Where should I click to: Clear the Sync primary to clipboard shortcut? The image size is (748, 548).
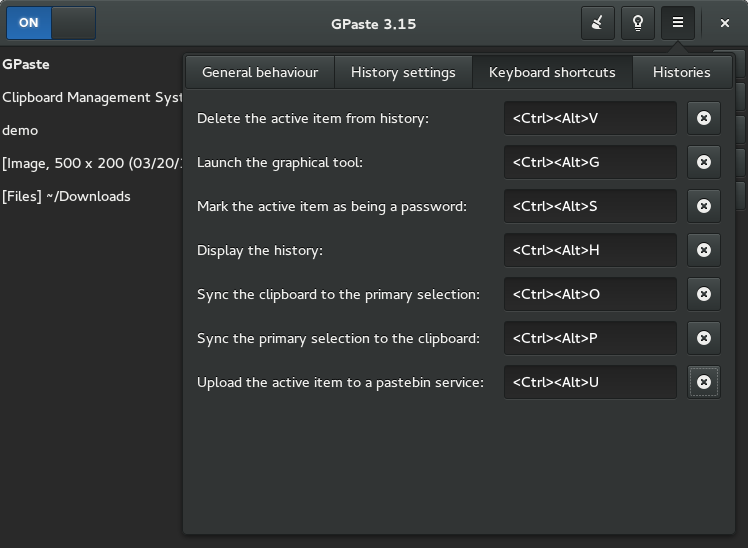[x=704, y=338]
